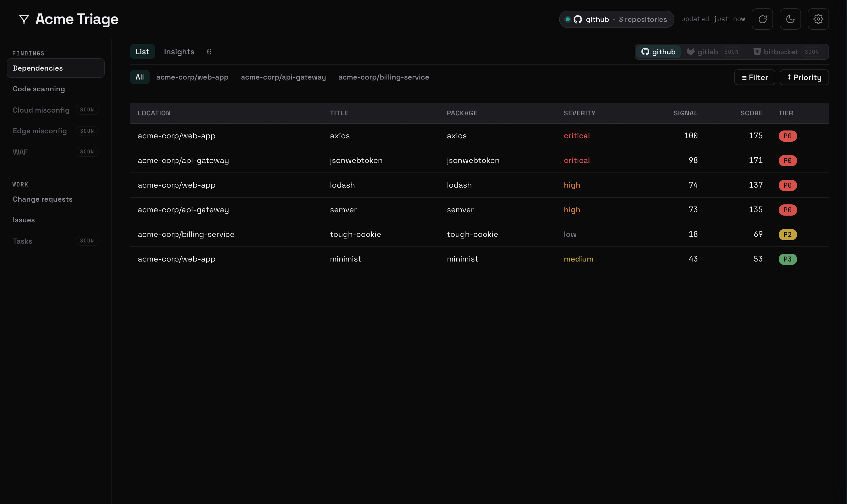847x504 pixels.
Task: Filter by the acme-corp/web-app repository chip
Action: click(192, 77)
